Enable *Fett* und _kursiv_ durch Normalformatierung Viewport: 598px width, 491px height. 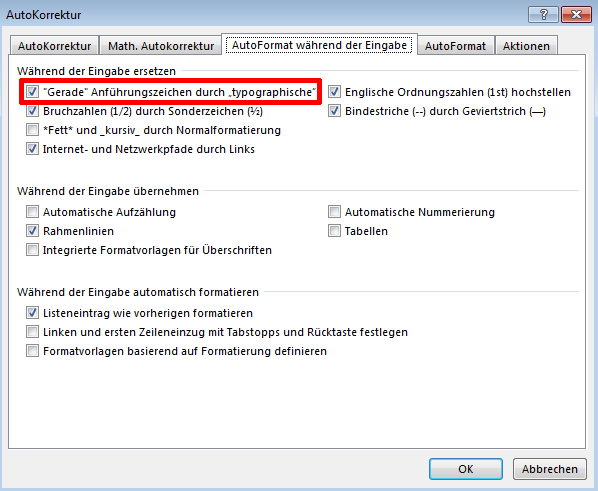click(32, 130)
